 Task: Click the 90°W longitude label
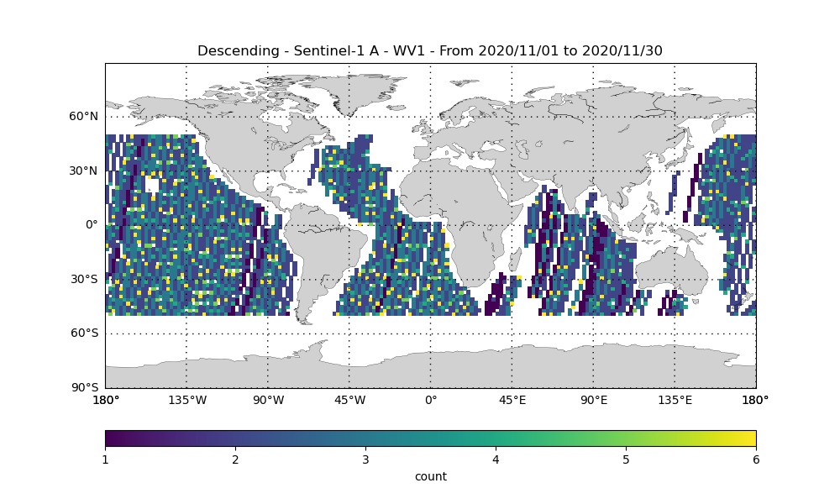pyautogui.click(x=269, y=400)
